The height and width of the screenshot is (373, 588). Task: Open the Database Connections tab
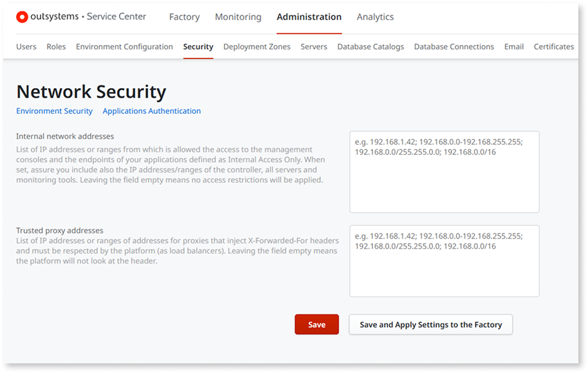(454, 46)
